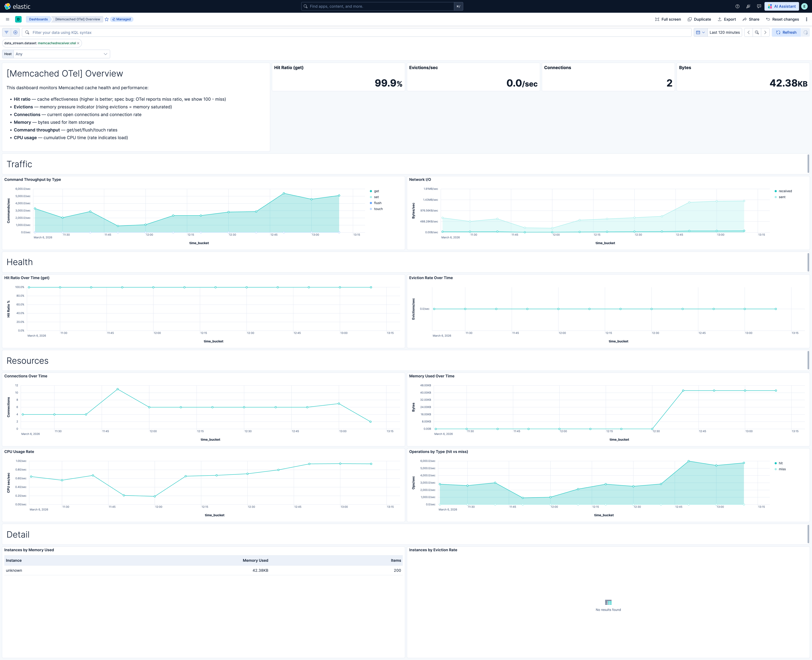Click the what's new celebration icon
This screenshot has width=812, height=660.
748,6
